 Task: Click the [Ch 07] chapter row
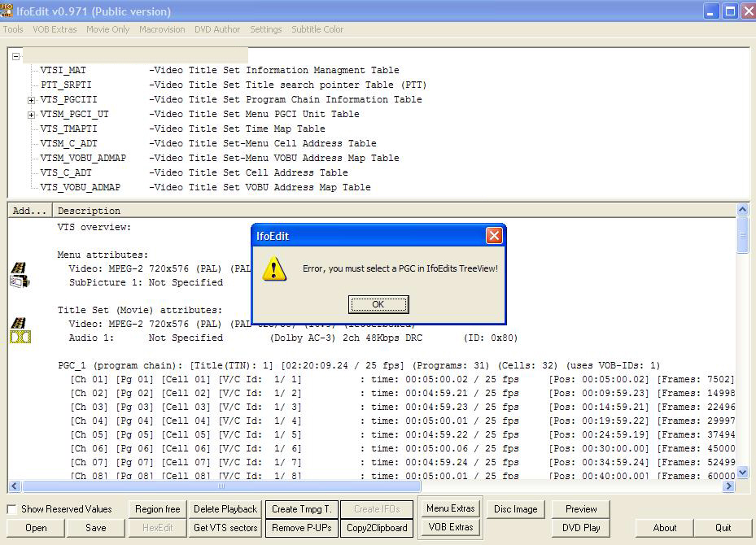point(402,463)
